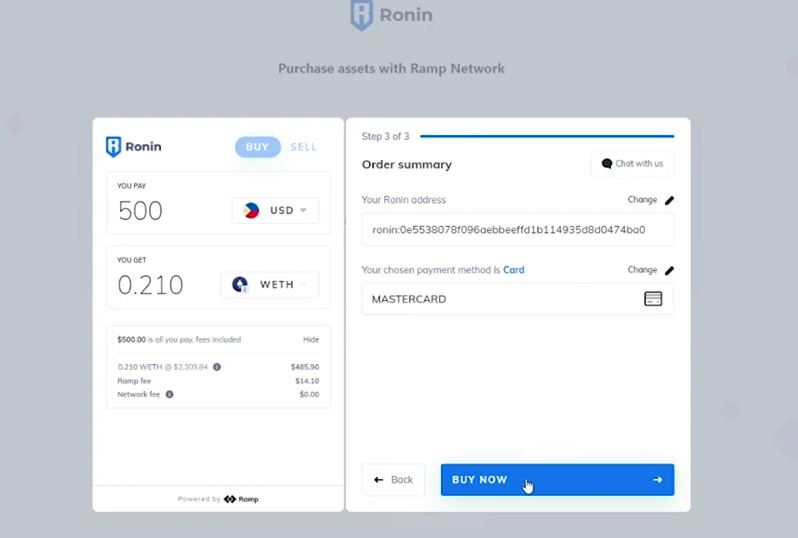The image size is (798, 538).
Task: Click the Order summary heading
Action: point(407,164)
